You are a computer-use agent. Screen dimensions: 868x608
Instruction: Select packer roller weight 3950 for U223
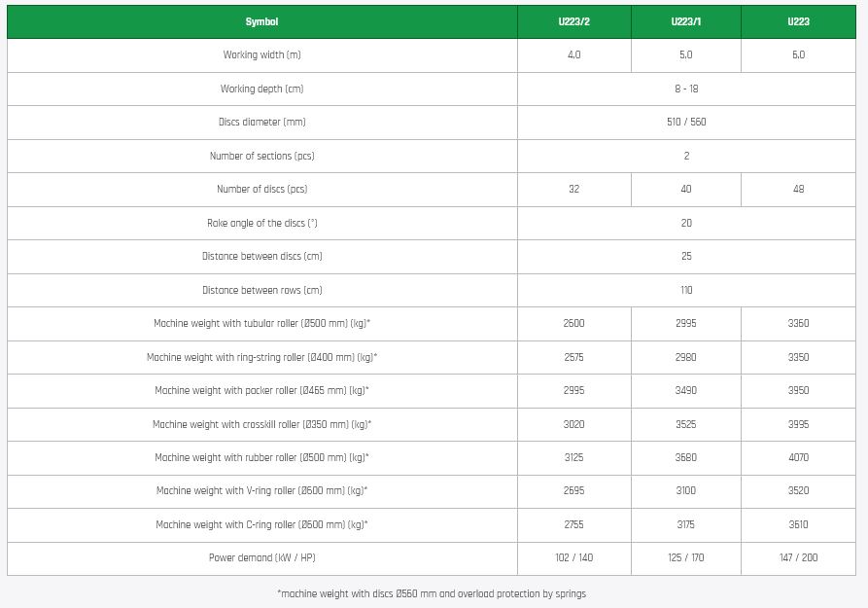pos(798,391)
